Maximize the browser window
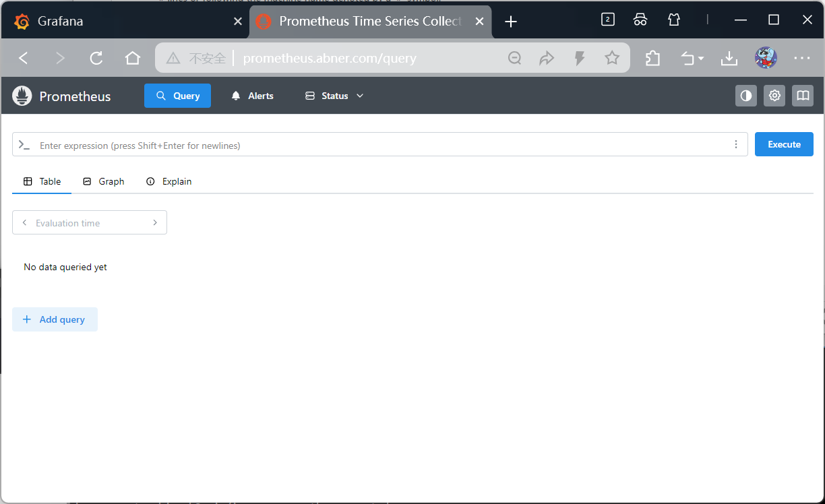Viewport: 825px width, 504px height. point(774,20)
